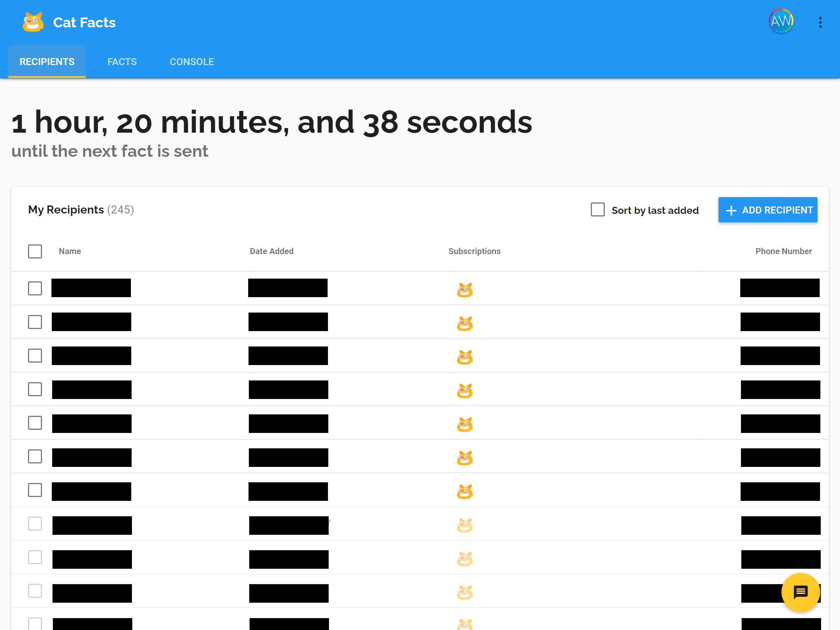The height and width of the screenshot is (630, 840).
Task: Click third row's cat subscription icon
Action: coord(464,357)
